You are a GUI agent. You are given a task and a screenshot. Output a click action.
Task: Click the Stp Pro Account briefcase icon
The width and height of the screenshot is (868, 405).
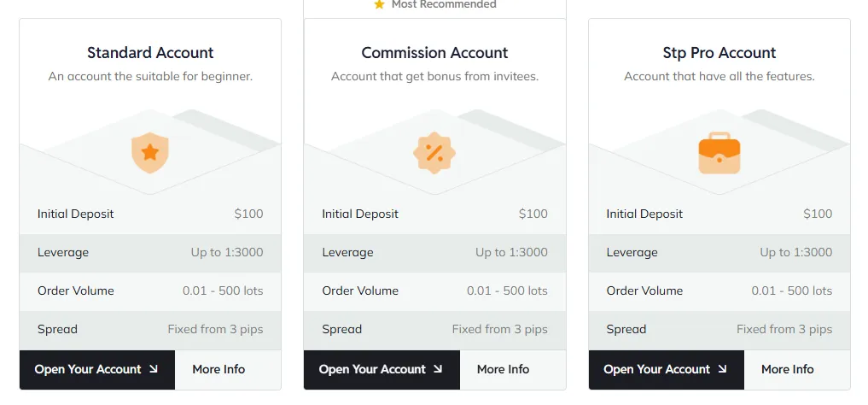[719, 153]
